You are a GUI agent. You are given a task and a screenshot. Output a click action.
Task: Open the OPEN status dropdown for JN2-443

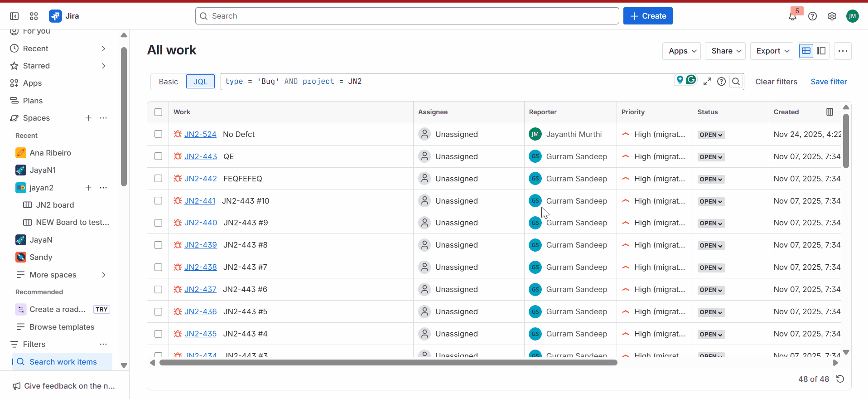pos(711,157)
